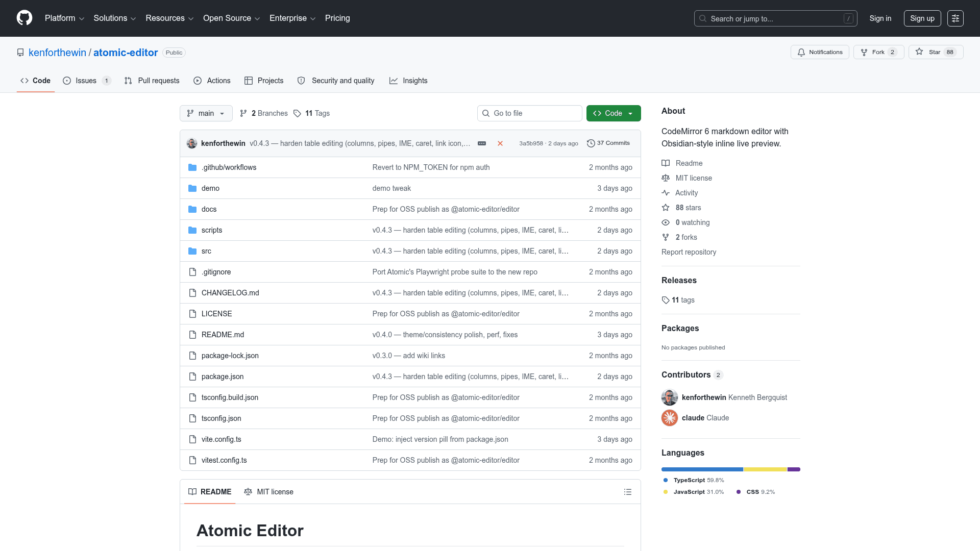Open claude contributor avatar
980x551 pixels.
(x=670, y=418)
